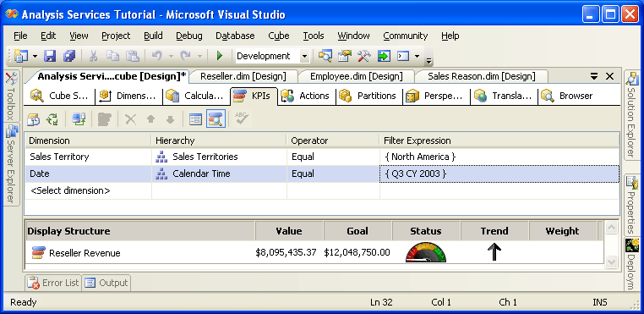Select the Sales Territory dimension cell
This screenshot has width=644, height=314.
88,157
